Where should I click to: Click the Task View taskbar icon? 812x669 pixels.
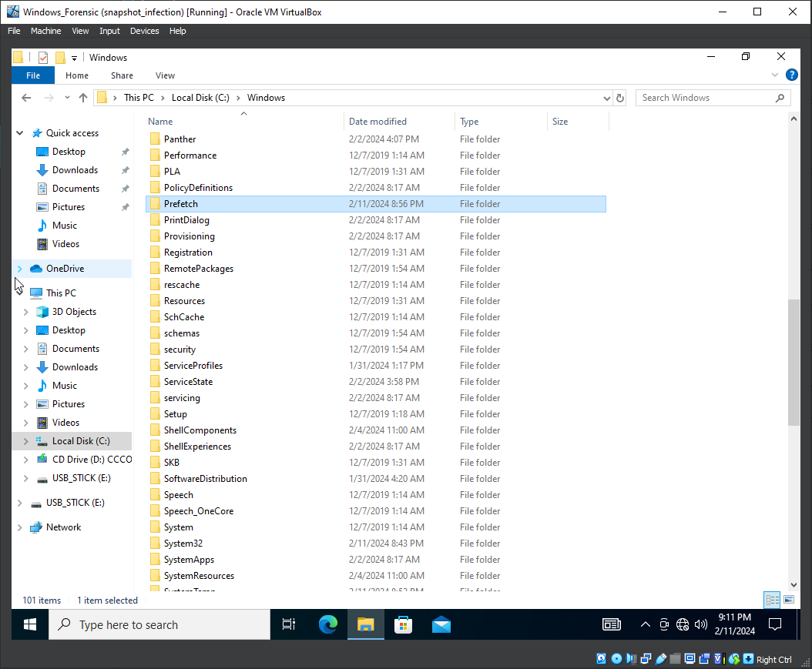tap(289, 624)
